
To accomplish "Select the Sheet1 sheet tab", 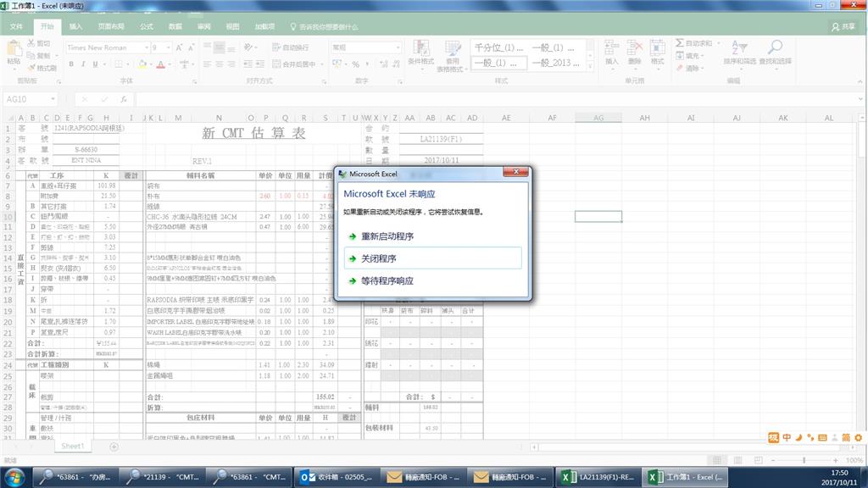I will click(73, 446).
